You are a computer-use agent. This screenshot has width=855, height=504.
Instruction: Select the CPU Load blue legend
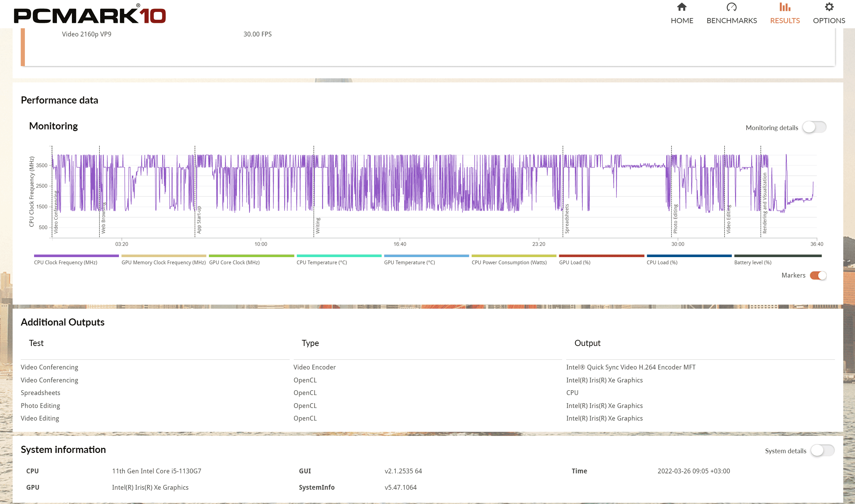click(x=689, y=256)
